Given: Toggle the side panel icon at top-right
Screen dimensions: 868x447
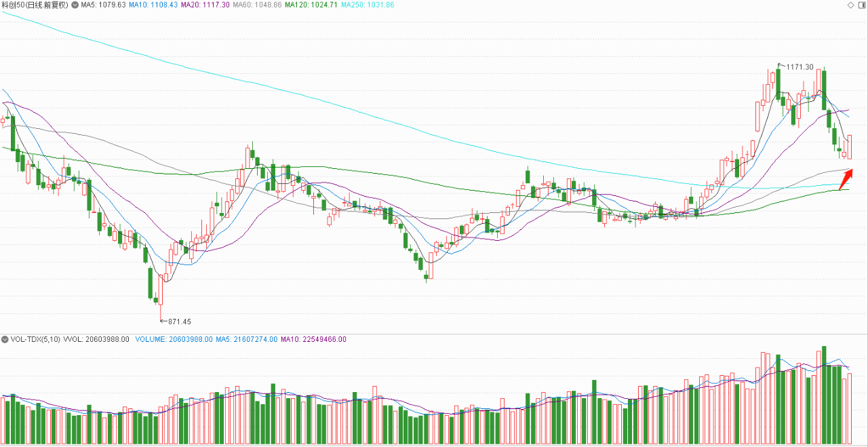Looking at the screenshot, I should (862, 5).
